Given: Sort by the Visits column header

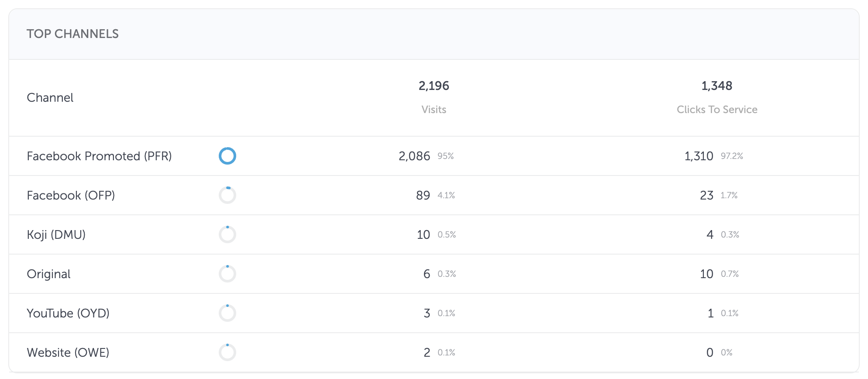Looking at the screenshot, I should [x=434, y=110].
